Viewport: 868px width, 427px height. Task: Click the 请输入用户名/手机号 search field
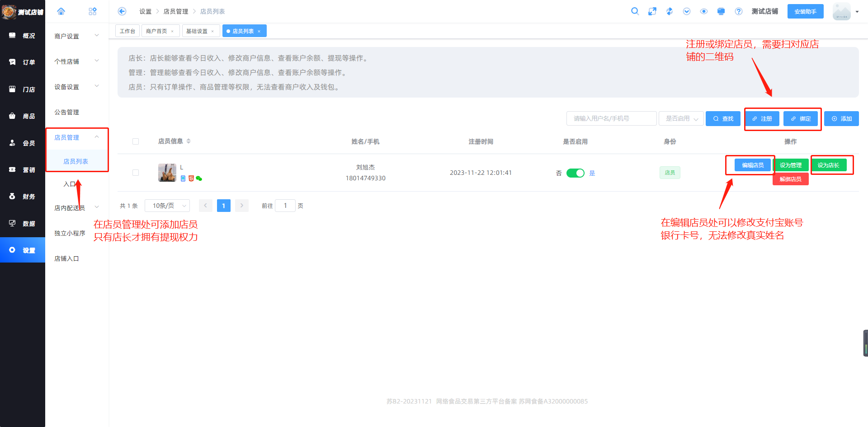(x=611, y=118)
